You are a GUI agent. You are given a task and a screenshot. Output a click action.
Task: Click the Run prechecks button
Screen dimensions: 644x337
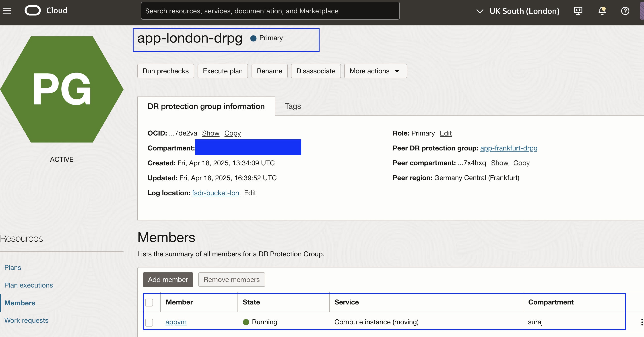click(165, 71)
